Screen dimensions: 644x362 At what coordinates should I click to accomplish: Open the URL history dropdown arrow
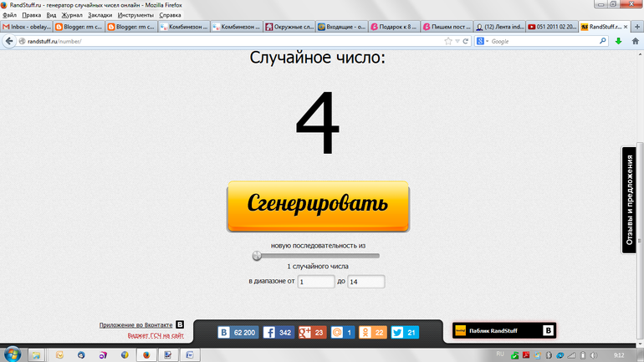(x=457, y=42)
